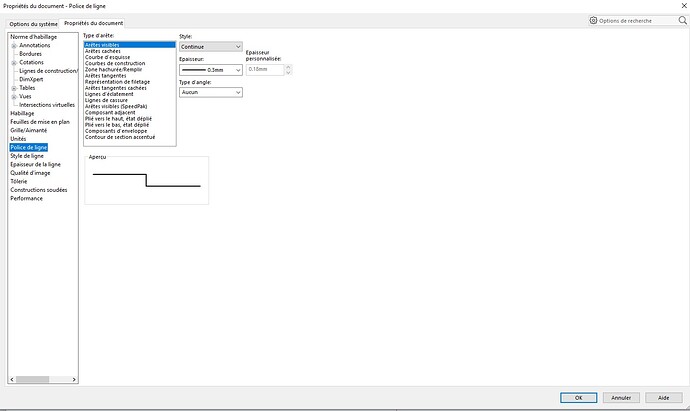Switch to the Options du système tab
Image resolution: width=690 pixels, height=411 pixels.
click(30, 22)
